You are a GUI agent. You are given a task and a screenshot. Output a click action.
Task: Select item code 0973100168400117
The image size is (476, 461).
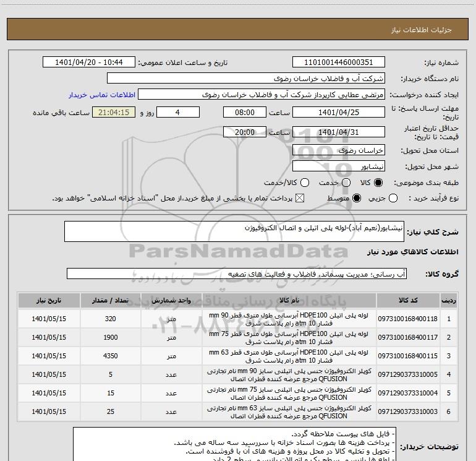(x=408, y=337)
